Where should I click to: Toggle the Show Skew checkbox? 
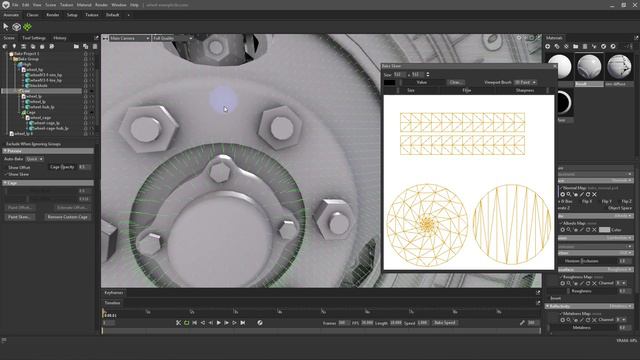[x=6, y=175]
